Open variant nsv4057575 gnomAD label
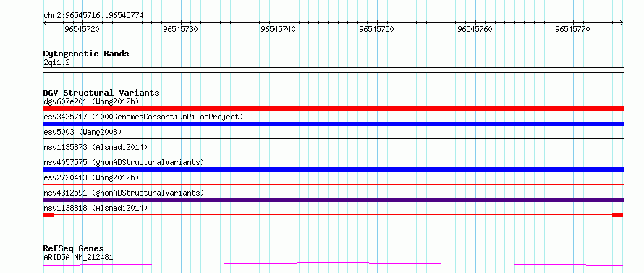Screen dimensions: 644x273 point(124,162)
